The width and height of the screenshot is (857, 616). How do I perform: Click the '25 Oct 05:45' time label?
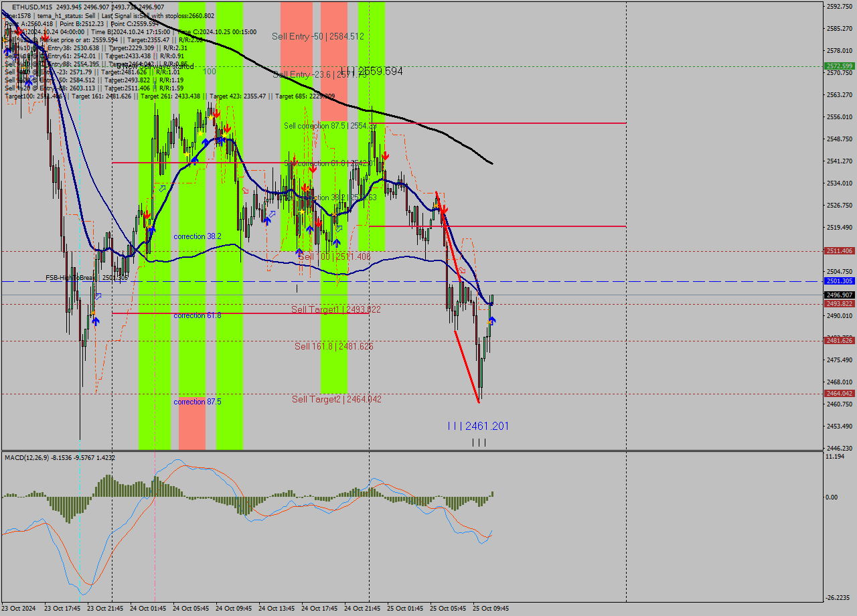tap(448, 609)
